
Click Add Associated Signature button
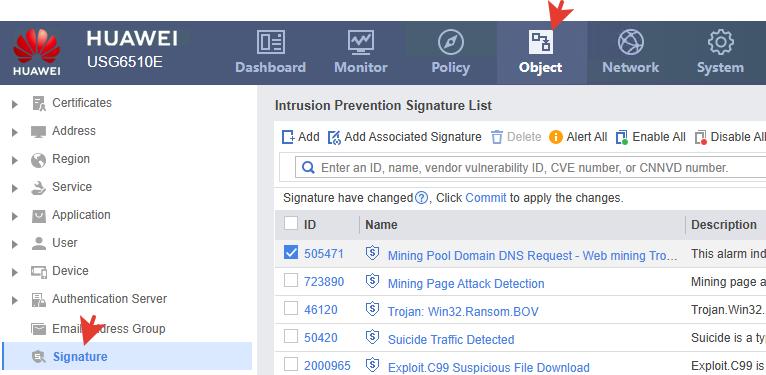[x=404, y=137]
